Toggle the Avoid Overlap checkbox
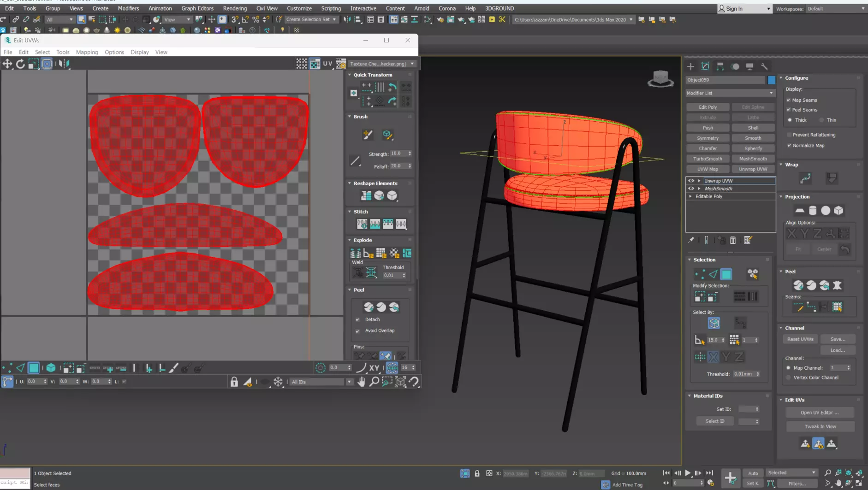Screen dimensions: 868x490 click(x=358, y=331)
